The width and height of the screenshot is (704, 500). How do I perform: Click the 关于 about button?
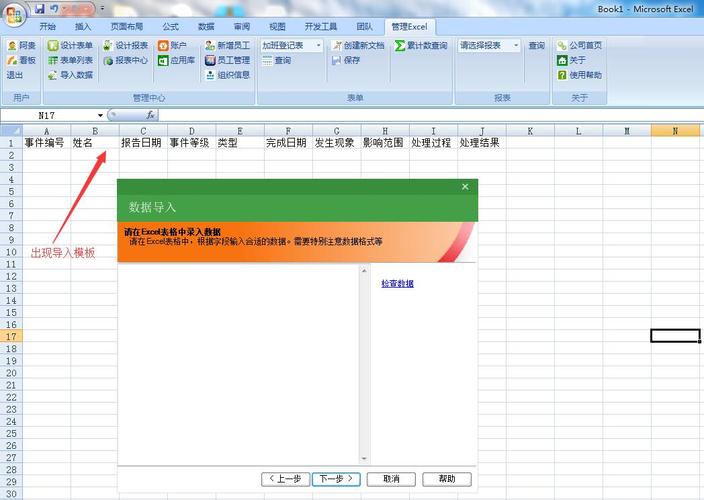coord(571,60)
